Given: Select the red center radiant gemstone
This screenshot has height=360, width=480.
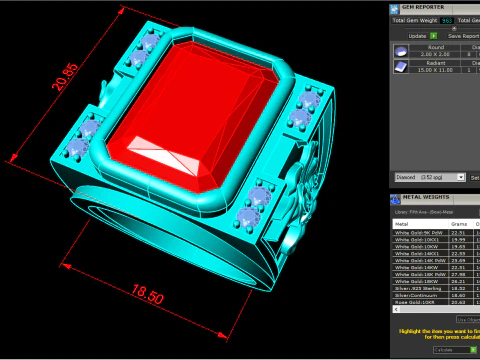Looking at the screenshot, I should click(193, 117).
